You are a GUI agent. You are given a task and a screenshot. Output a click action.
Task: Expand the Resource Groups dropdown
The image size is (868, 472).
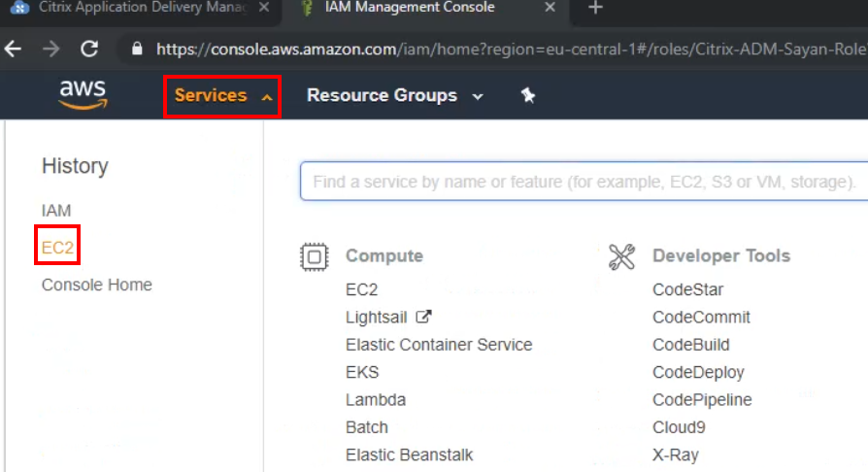[394, 95]
